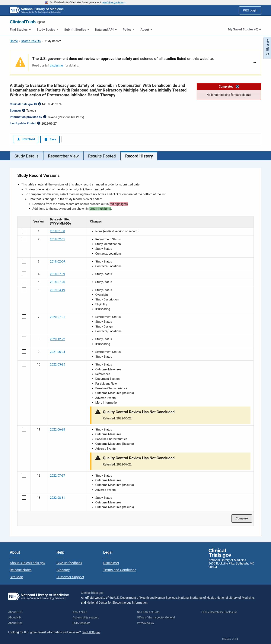Open My Saved Studies arrow link
This screenshot has height=644, width=271.
tap(244, 30)
